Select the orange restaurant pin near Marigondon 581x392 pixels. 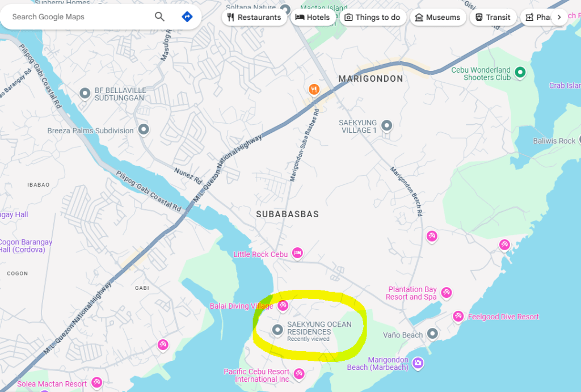tap(314, 89)
